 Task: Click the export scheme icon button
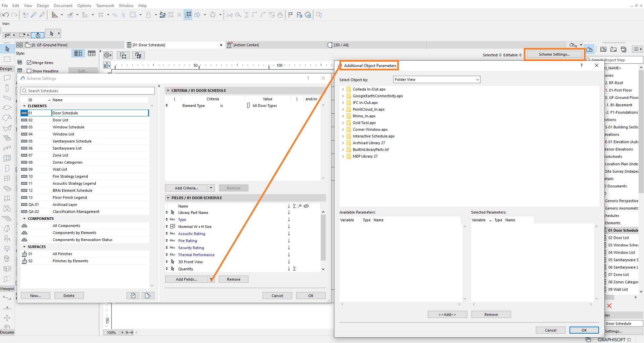tap(148, 295)
